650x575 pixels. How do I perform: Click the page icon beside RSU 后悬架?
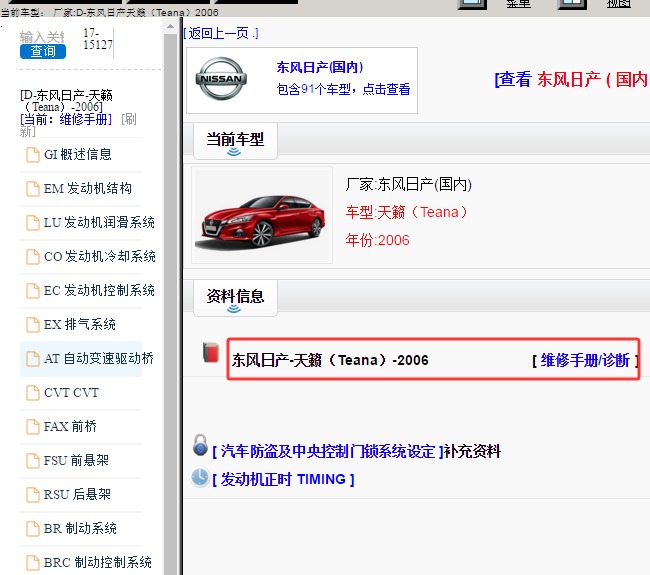click(33, 495)
